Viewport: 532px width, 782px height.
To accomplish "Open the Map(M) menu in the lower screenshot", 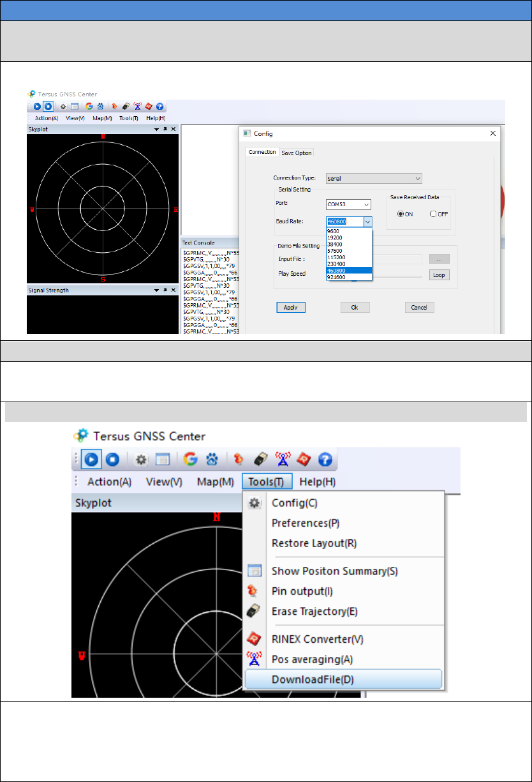I will tap(216, 481).
